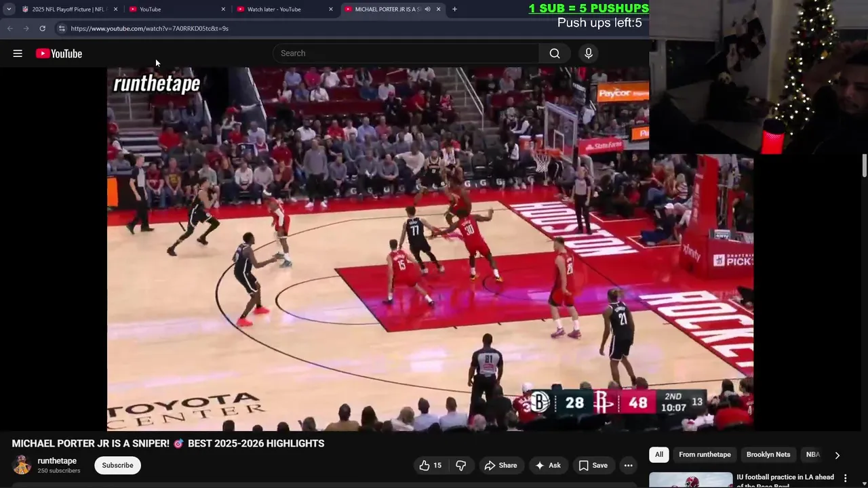Open a new browser tab
The height and width of the screenshot is (488, 868).
(454, 9)
